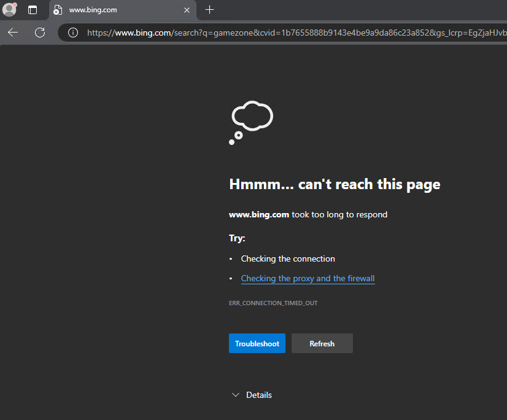Viewport: 507px width, 420px height.
Task: Click the 'Try:' label
Action: click(x=237, y=238)
